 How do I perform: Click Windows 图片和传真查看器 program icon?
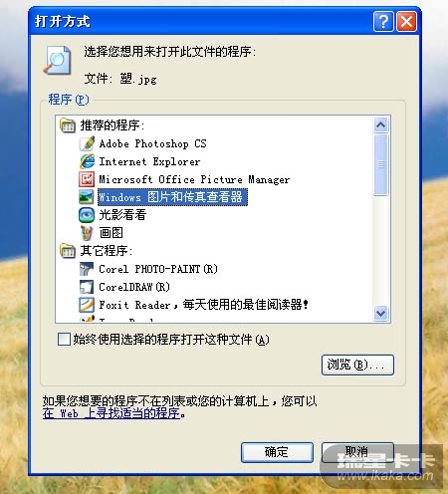87,197
